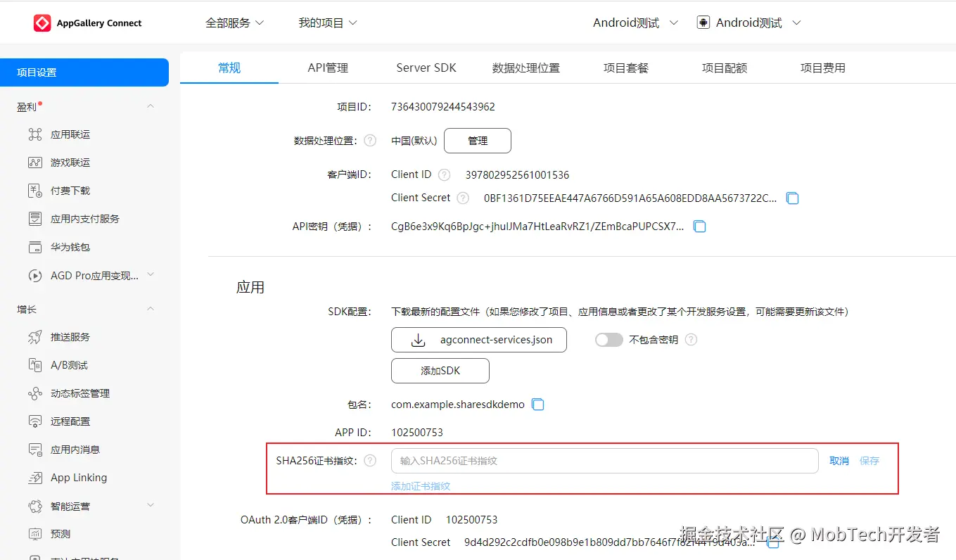This screenshot has height=560, width=956.
Task: Save the SHA256 fingerprint
Action: pos(869,461)
